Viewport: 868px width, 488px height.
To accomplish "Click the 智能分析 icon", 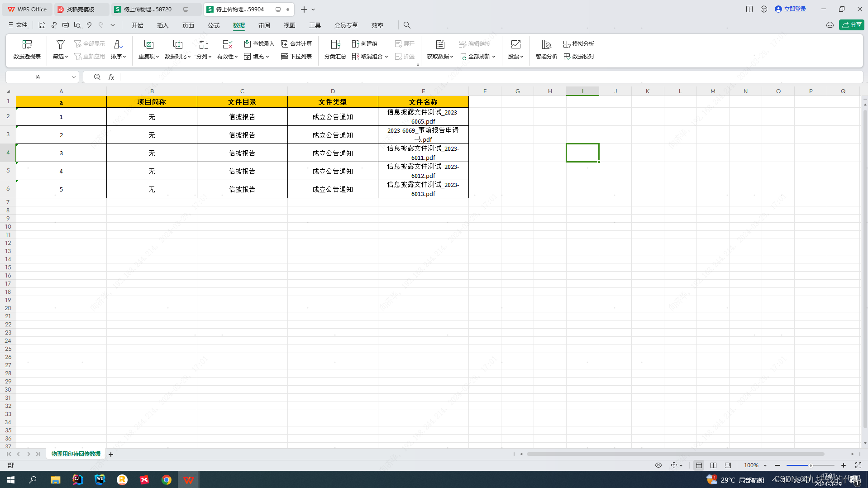I will [x=545, y=49].
